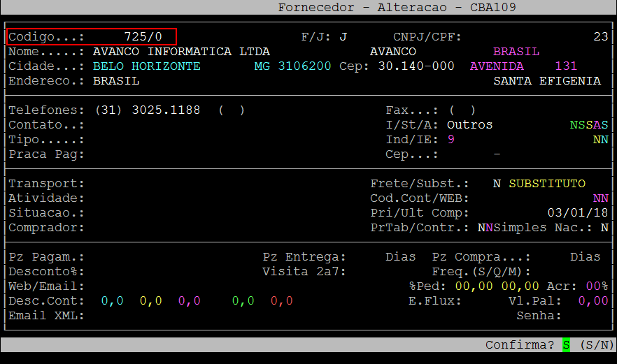Select the Ind/IE value 9
The width and height of the screenshot is (617, 364).
(x=451, y=140)
